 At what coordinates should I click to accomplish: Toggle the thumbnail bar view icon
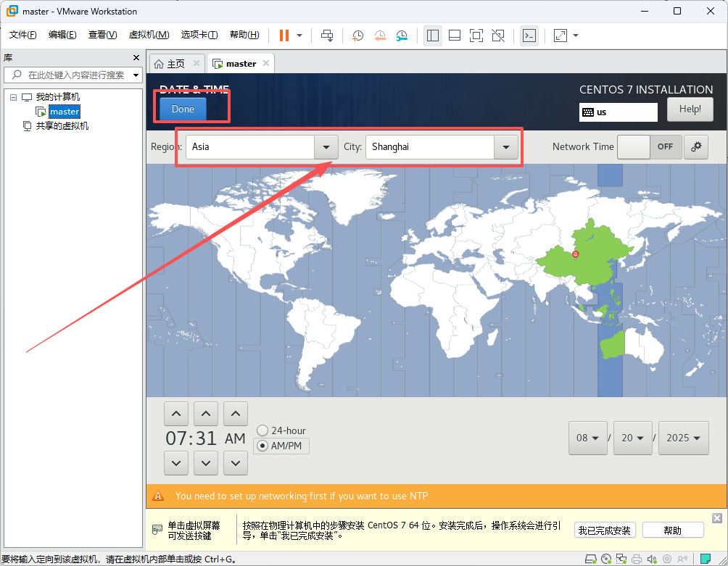click(x=455, y=36)
